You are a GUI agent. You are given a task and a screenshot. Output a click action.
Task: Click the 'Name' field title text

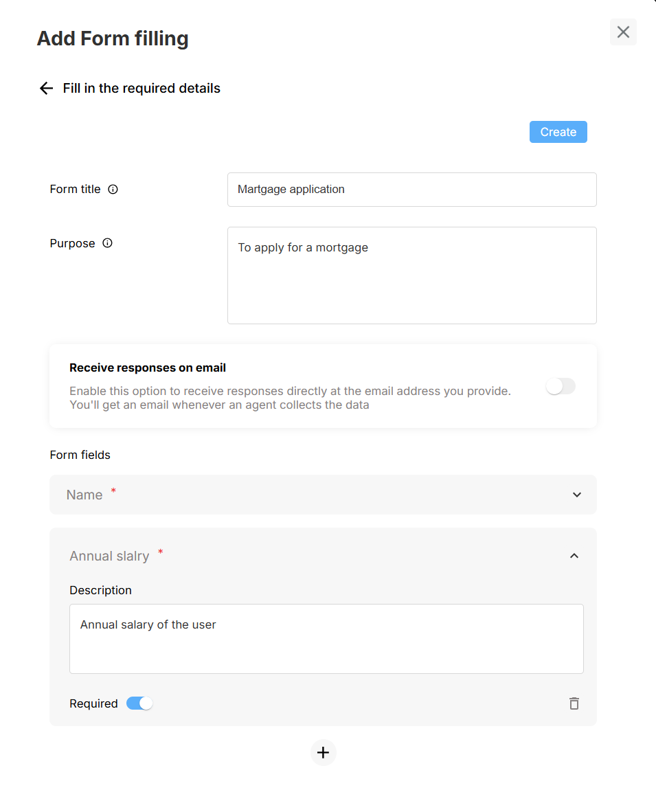tap(84, 495)
